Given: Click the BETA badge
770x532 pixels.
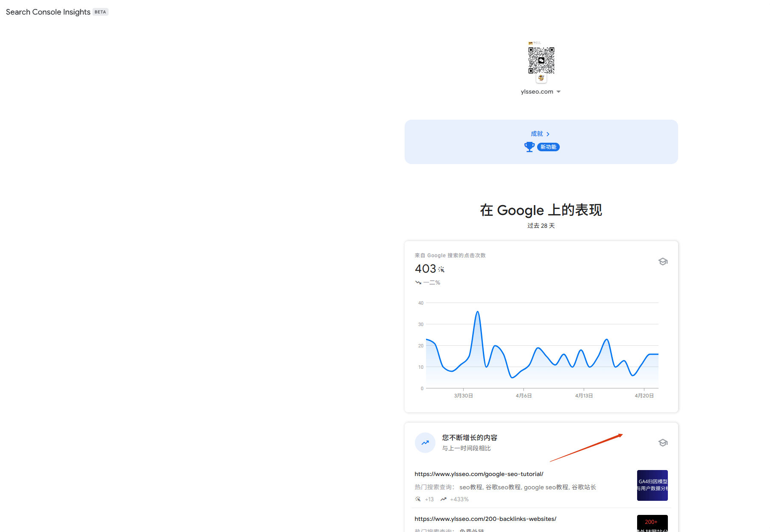Looking at the screenshot, I should [x=100, y=12].
